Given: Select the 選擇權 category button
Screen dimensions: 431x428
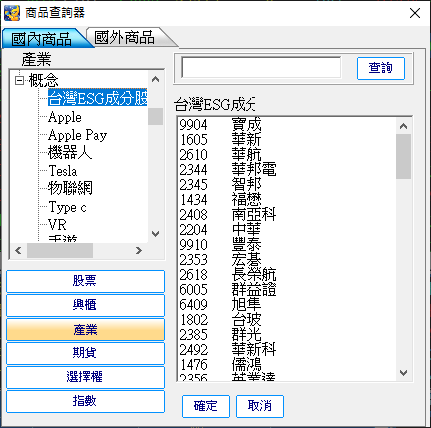Looking at the screenshot, I should (x=85, y=377).
